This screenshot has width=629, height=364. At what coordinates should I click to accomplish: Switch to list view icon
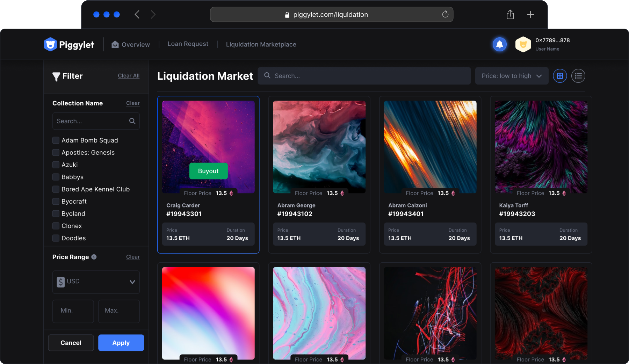pyautogui.click(x=578, y=76)
